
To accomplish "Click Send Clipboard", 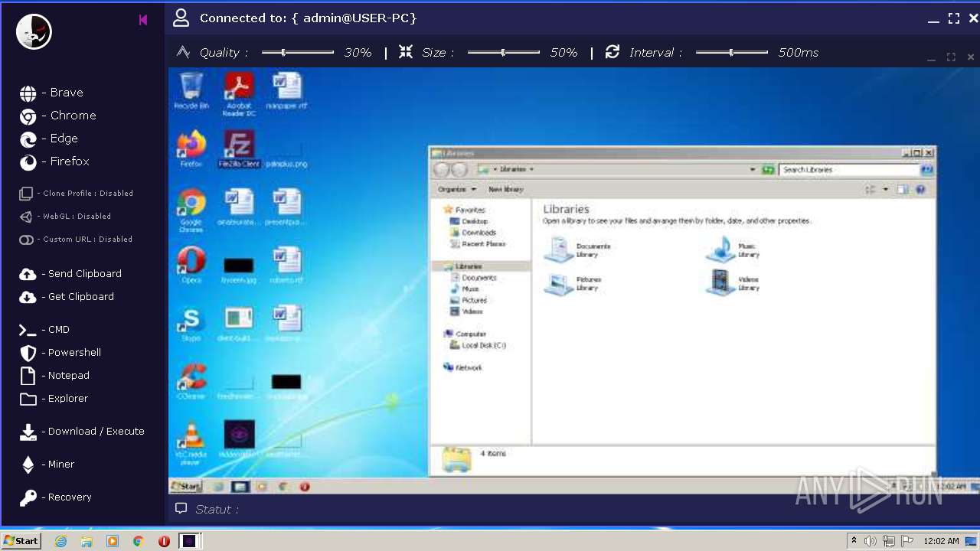I will [x=70, y=274].
